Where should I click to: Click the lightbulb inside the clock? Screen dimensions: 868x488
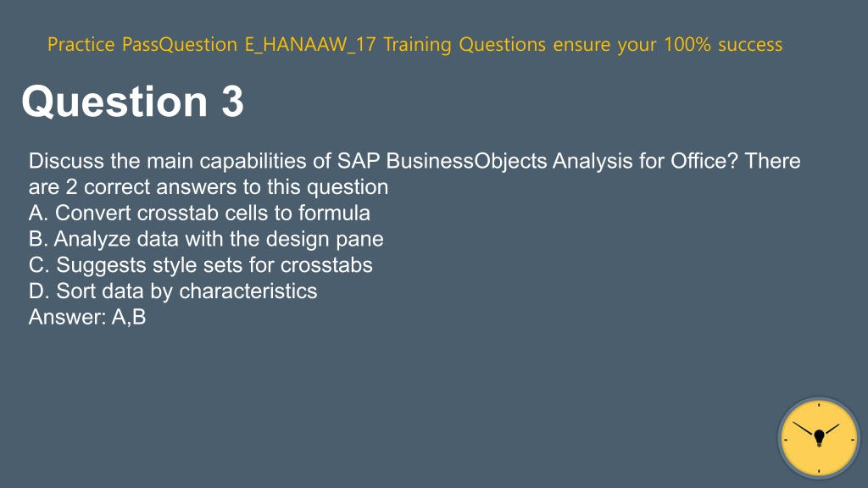(x=820, y=437)
